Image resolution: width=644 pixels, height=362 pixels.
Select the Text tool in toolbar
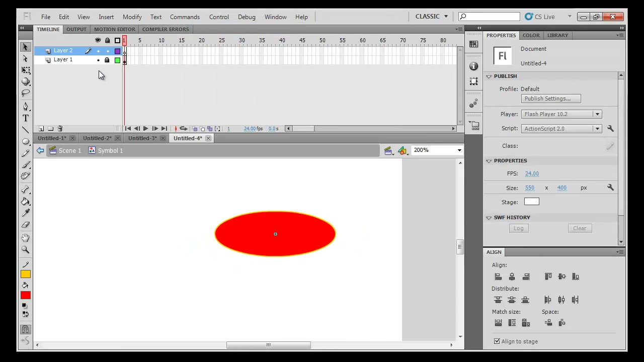(x=26, y=118)
